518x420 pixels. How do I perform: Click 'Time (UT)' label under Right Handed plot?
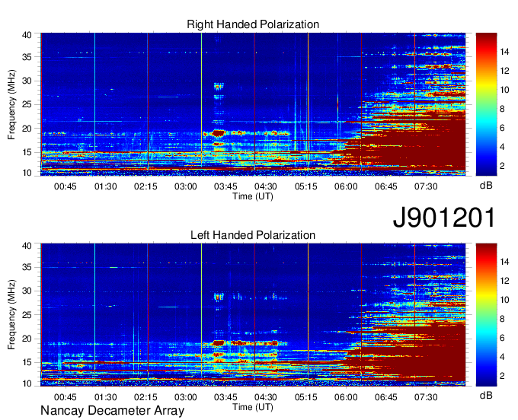tap(253, 196)
